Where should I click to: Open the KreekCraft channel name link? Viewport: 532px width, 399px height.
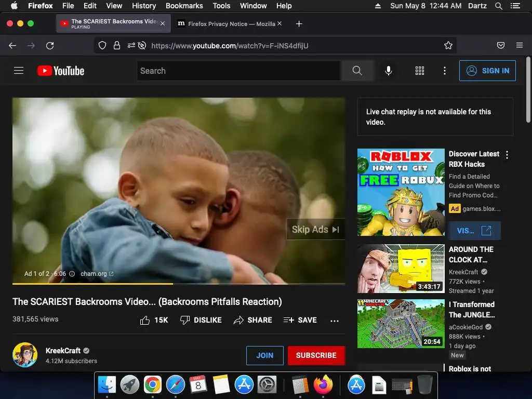(63, 351)
